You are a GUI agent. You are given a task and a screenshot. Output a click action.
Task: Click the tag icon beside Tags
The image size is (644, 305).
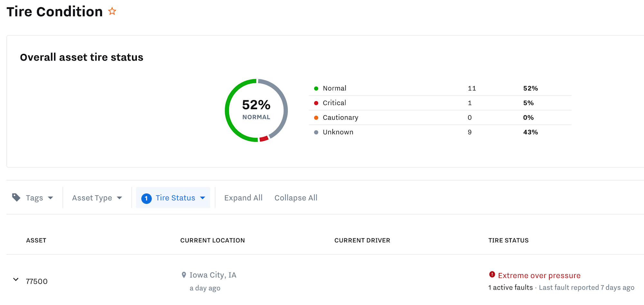[x=16, y=197]
